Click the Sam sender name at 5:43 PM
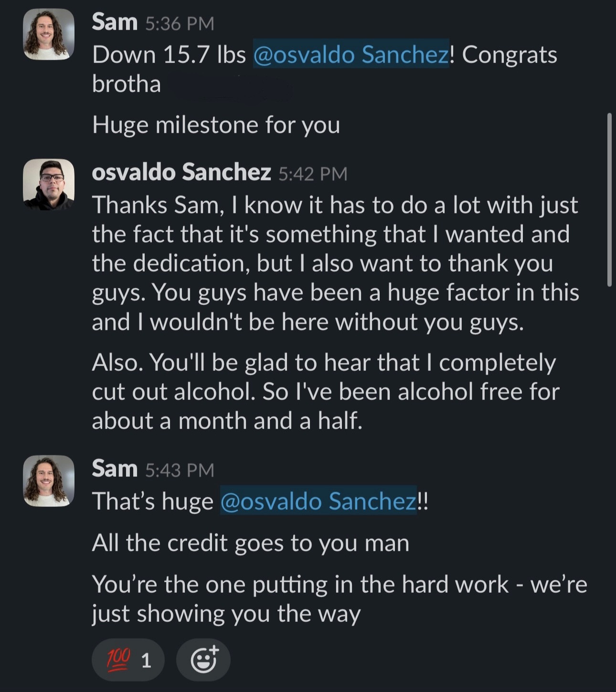616x692 pixels. pyautogui.click(x=115, y=469)
